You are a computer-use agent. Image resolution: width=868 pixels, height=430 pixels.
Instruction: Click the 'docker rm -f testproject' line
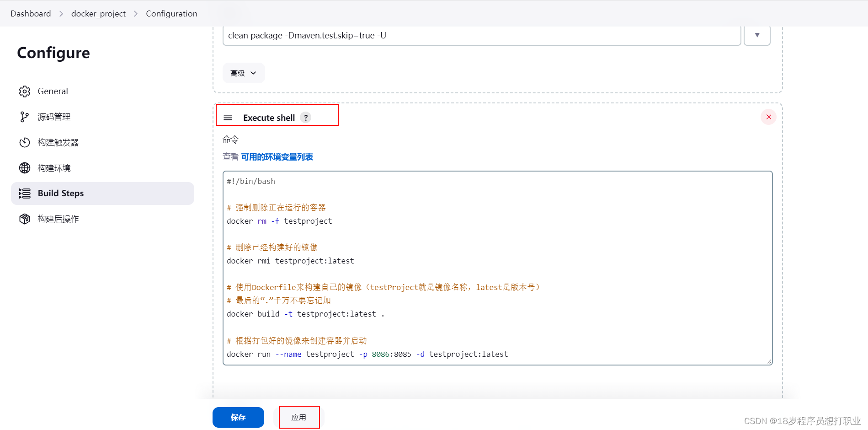(x=279, y=221)
